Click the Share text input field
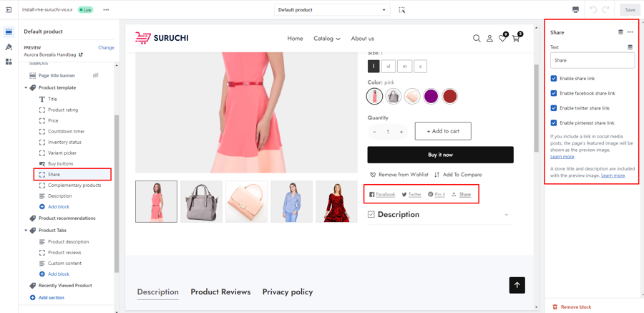This screenshot has width=644, height=313. pos(592,61)
